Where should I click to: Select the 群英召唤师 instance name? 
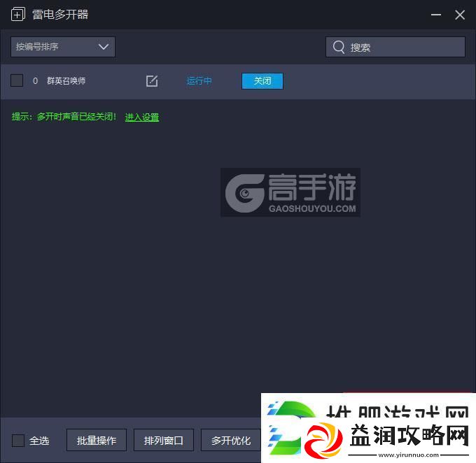(x=66, y=80)
